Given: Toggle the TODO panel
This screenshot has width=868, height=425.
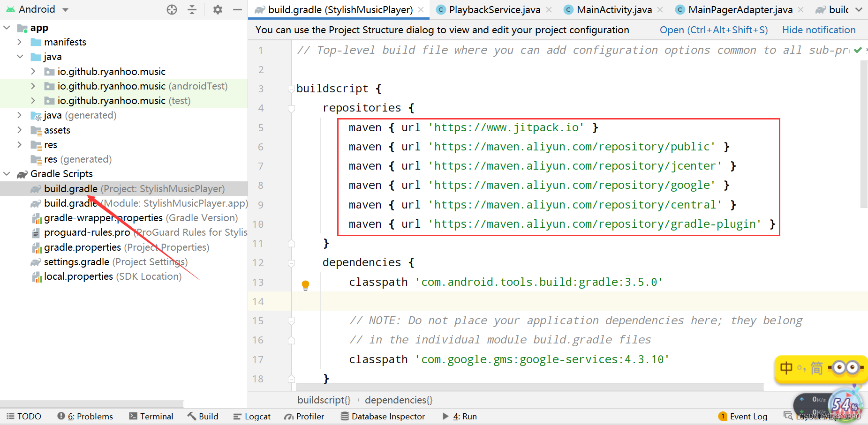Looking at the screenshot, I should (24, 416).
